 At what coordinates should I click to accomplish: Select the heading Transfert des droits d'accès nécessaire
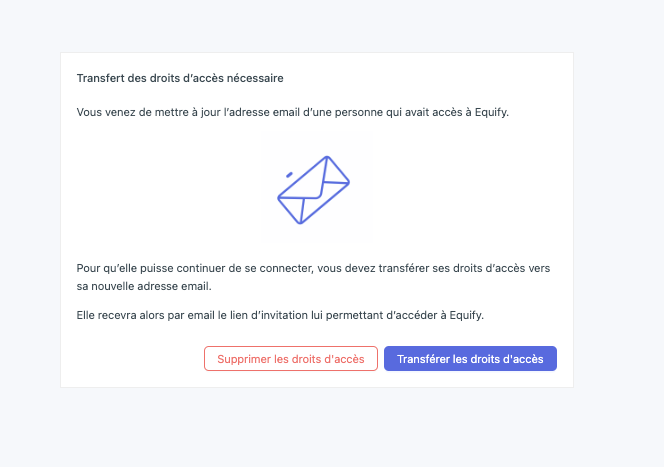pyautogui.click(x=180, y=78)
